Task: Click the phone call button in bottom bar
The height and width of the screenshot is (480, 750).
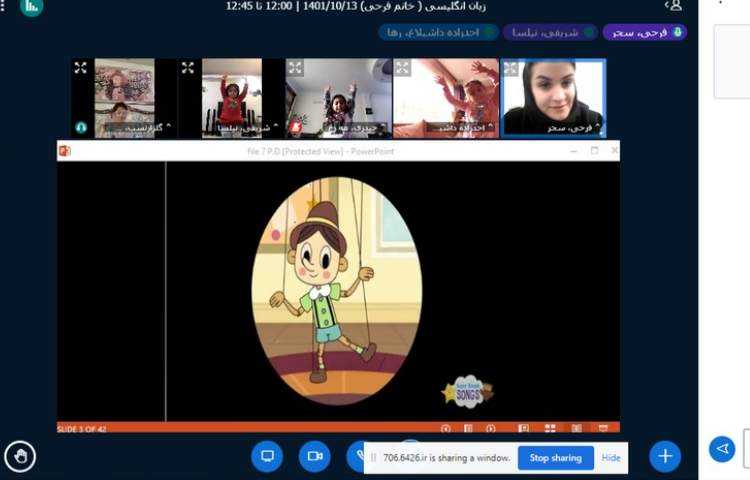Action: tap(355, 456)
